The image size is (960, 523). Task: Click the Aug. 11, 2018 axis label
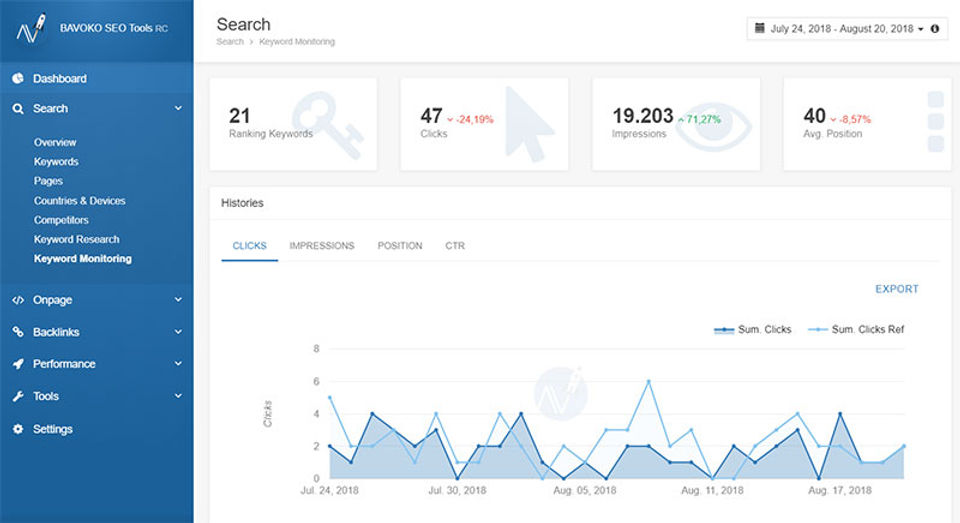[x=712, y=491]
